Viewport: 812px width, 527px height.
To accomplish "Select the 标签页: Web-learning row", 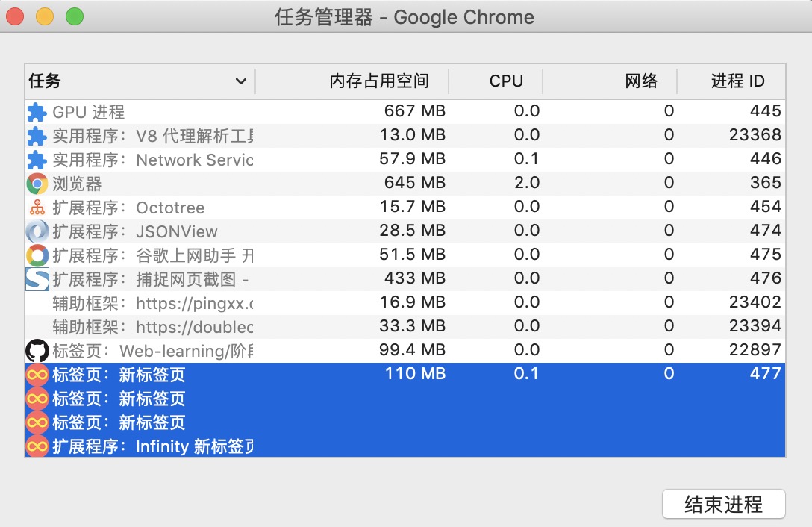I will 405,351.
